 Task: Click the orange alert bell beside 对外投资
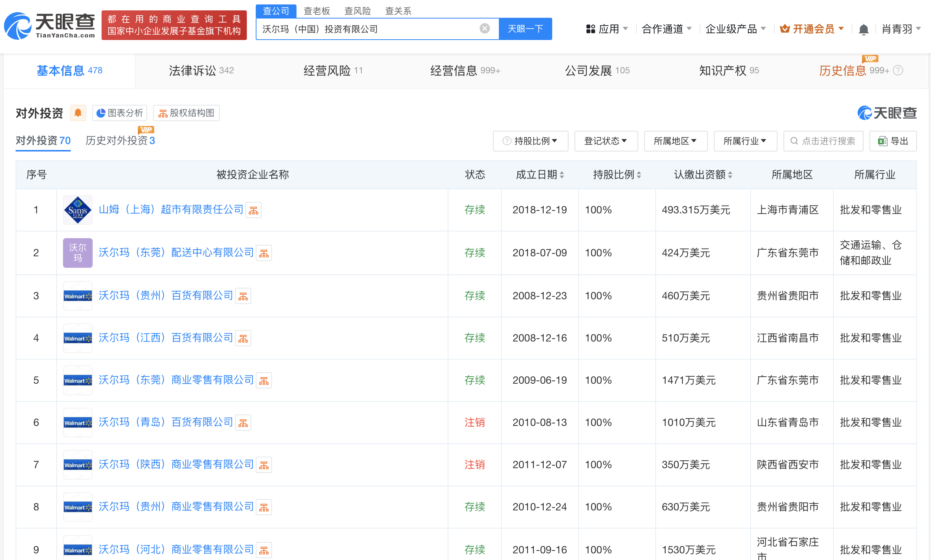(x=78, y=113)
